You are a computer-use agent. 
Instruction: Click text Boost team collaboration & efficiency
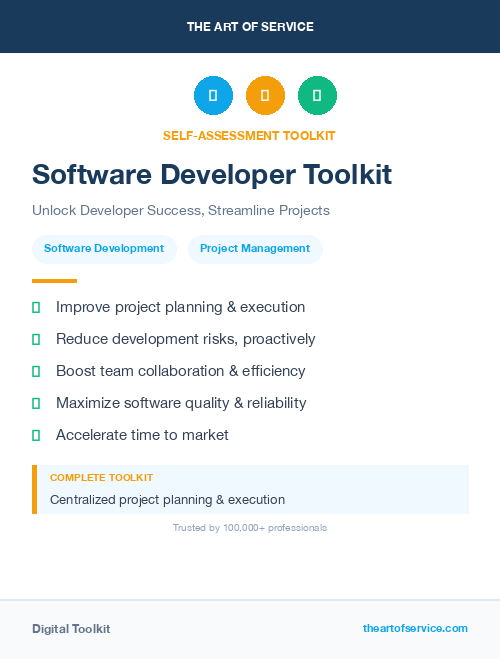click(x=181, y=371)
